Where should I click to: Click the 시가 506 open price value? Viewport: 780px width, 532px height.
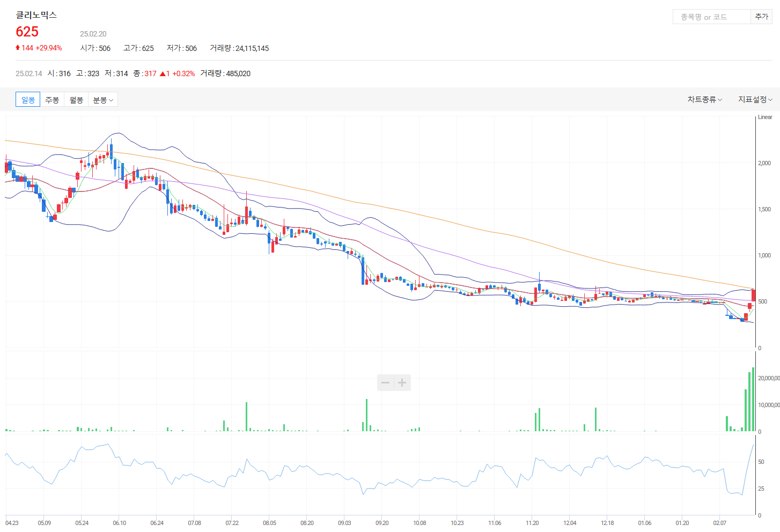[105, 48]
